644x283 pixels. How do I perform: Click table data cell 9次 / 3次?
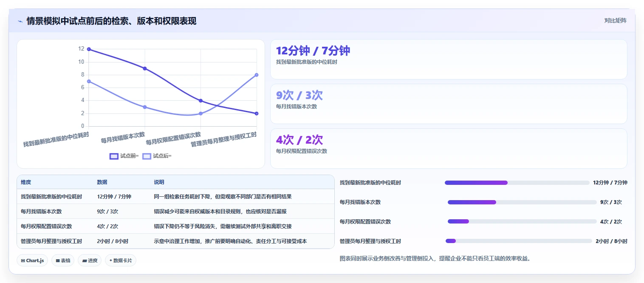pos(107,212)
